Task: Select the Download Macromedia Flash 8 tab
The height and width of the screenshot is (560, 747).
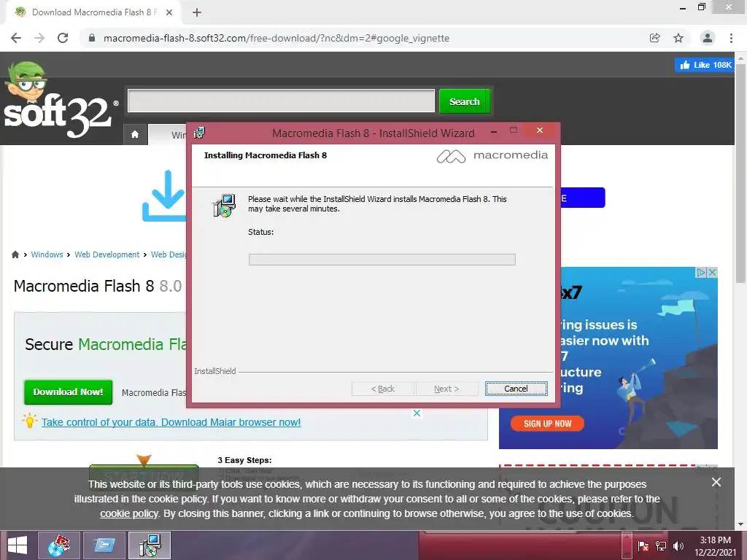Action: (94, 12)
